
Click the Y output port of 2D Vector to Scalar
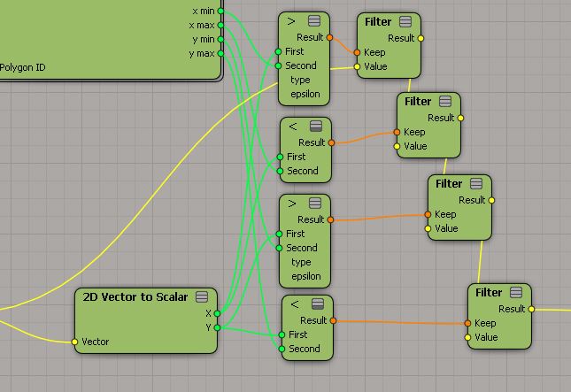coord(217,327)
